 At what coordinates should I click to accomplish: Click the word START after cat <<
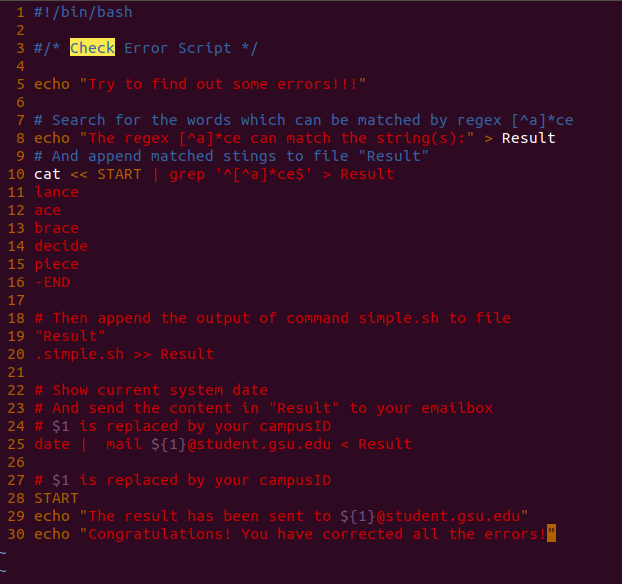click(x=119, y=174)
